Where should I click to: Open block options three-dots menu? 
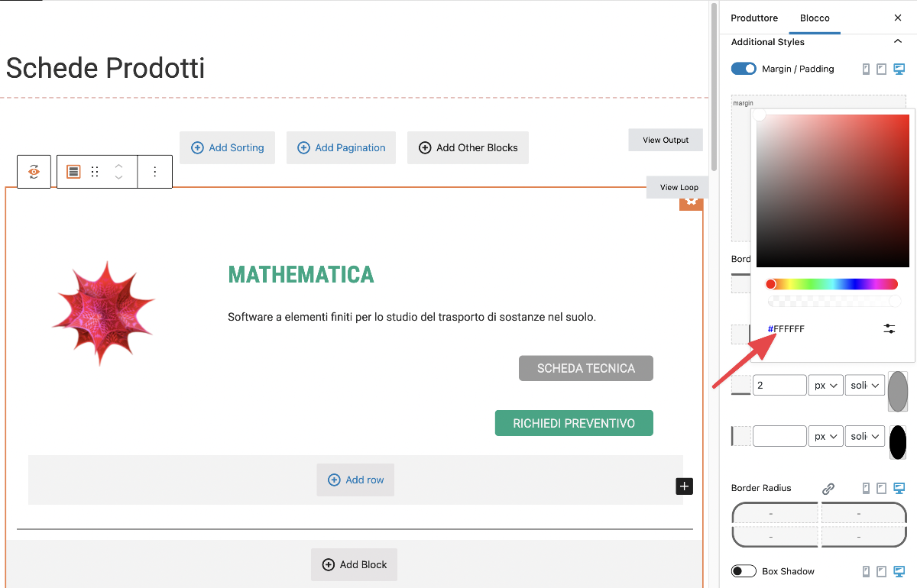click(x=155, y=172)
